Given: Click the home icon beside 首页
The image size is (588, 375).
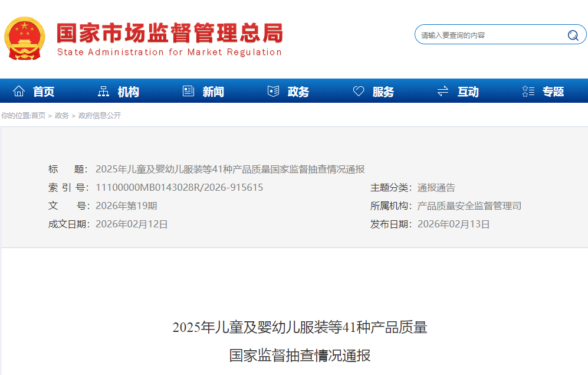Looking at the screenshot, I should tap(19, 91).
